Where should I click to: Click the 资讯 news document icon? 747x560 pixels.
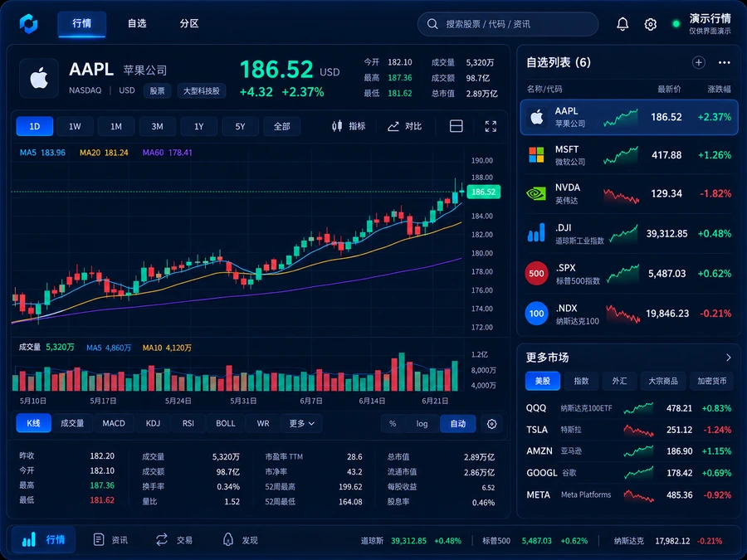coord(99,539)
